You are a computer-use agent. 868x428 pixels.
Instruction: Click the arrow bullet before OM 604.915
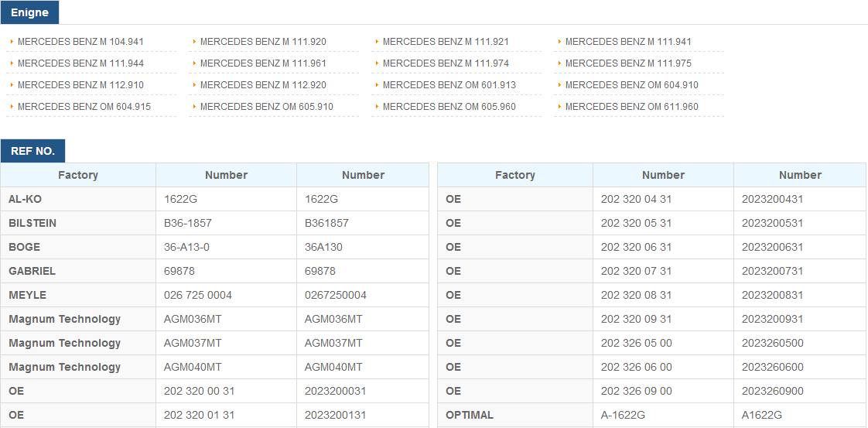12,106
